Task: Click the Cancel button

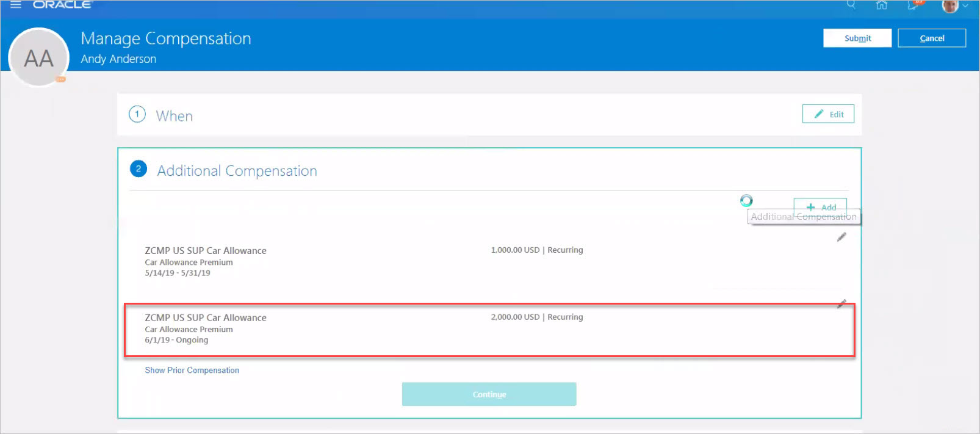Action: [932, 38]
